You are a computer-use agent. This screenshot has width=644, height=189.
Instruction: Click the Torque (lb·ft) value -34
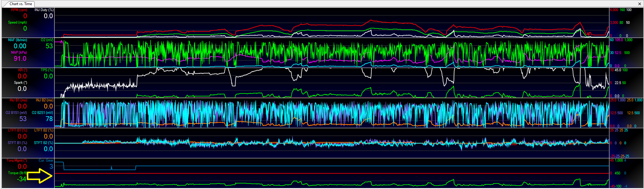click(x=22, y=179)
